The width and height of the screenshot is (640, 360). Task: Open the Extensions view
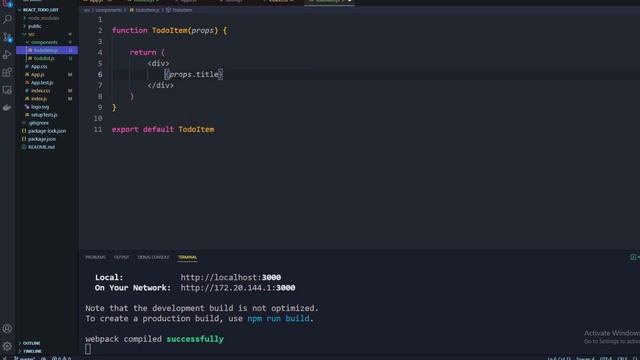click(7, 73)
